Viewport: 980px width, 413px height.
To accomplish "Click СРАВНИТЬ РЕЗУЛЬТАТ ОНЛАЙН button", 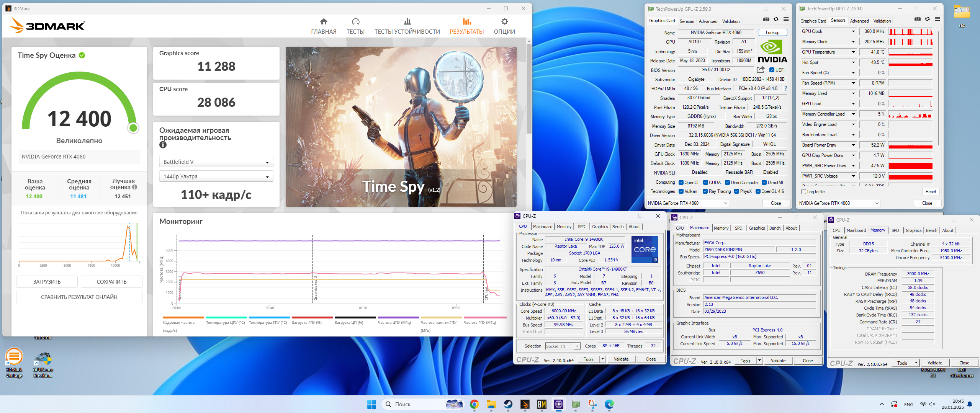I will click(79, 297).
